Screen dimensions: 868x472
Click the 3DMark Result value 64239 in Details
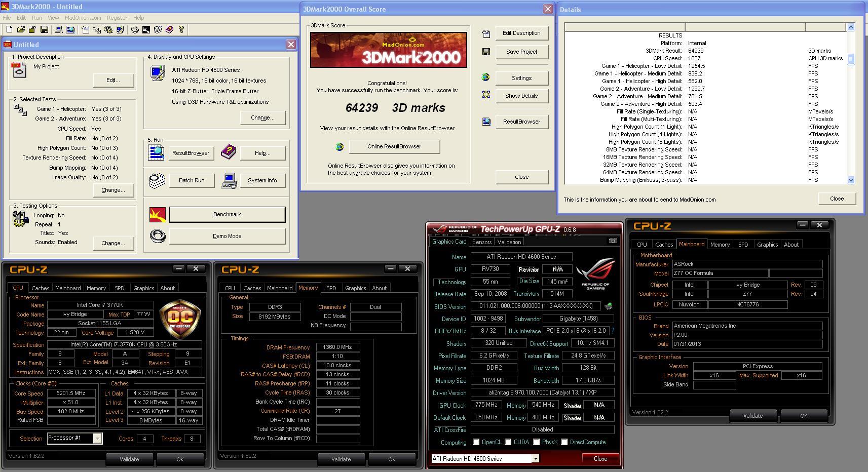click(696, 51)
